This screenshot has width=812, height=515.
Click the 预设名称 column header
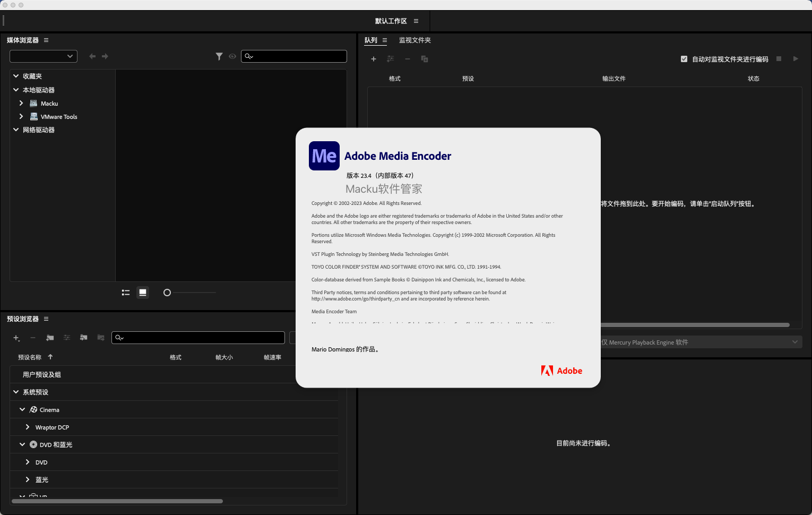tap(30, 357)
